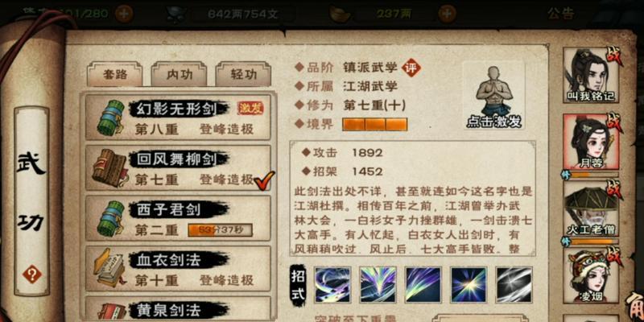
Task: Choose the third green slash skill icon
Action: click(x=423, y=285)
